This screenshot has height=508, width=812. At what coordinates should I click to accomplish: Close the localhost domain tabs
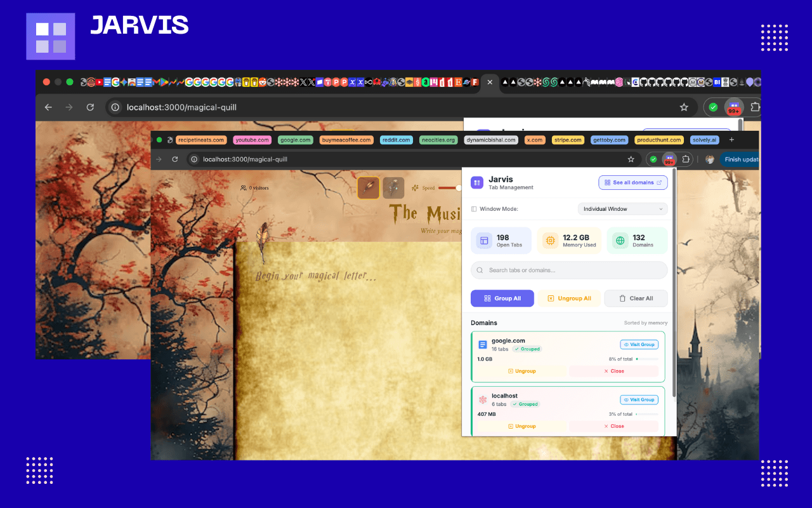pyautogui.click(x=613, y=426)
